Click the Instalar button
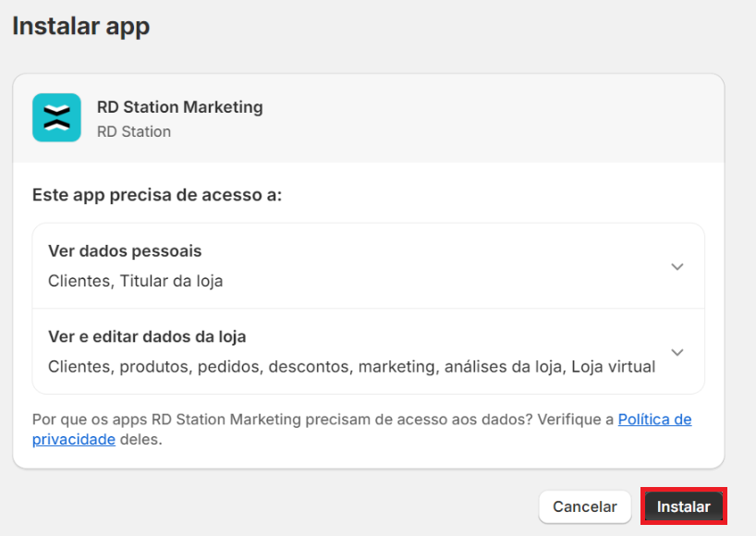The image size is (756, 536). point(683,506)
